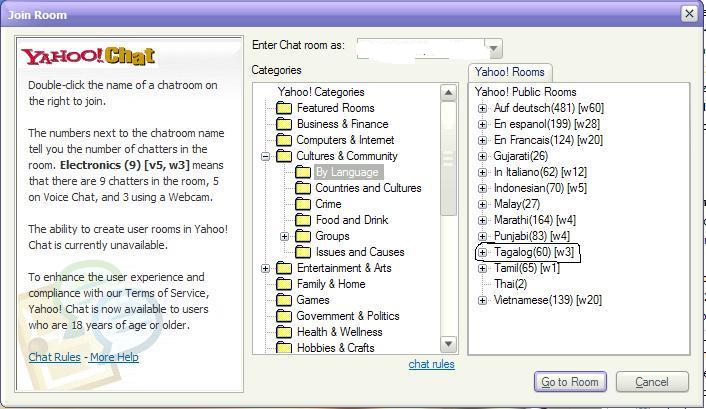This screenshot has height=409, width=706.
Task: Click the Cultures & Community folder icon
Action: click(x=284, y=156)
